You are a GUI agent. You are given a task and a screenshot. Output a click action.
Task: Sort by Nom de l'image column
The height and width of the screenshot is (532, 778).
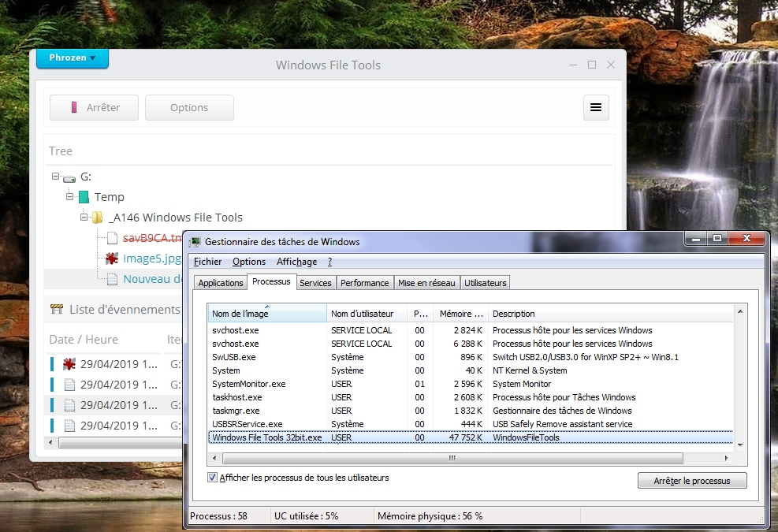point(267,314)
